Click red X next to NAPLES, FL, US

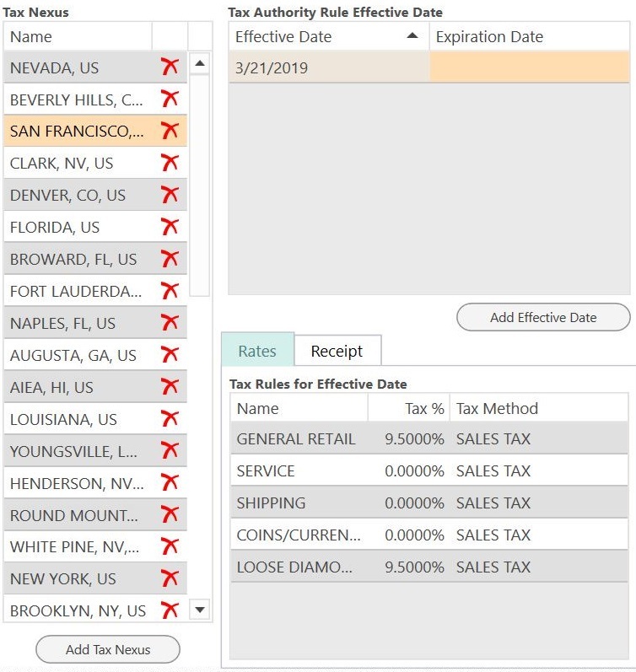(170, 323)
